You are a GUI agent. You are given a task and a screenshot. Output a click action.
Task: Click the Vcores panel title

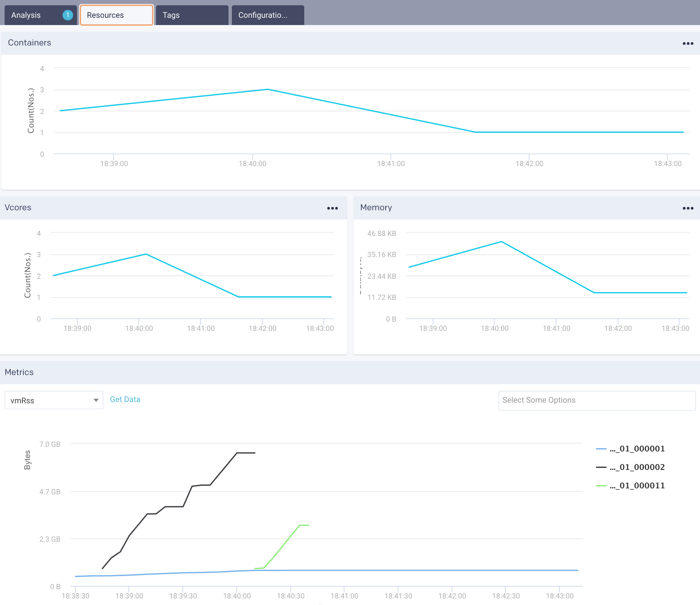[x=18, y=207]
